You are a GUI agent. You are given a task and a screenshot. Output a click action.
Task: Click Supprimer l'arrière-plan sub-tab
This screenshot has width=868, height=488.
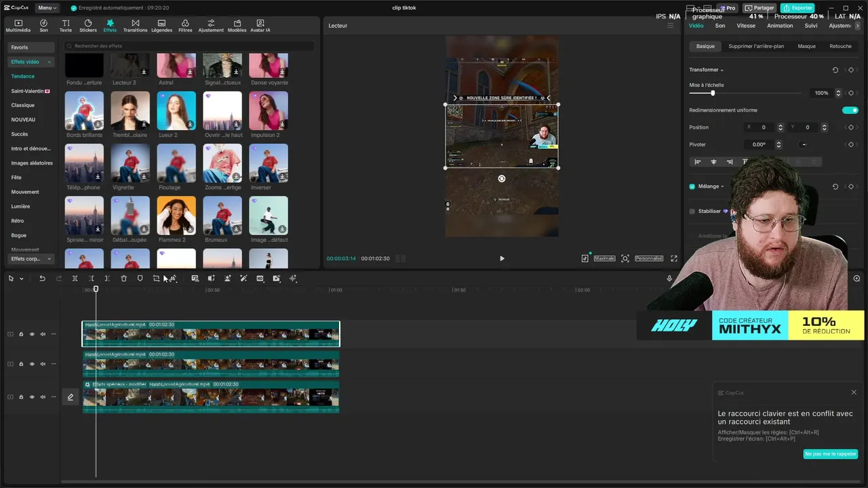756,46
